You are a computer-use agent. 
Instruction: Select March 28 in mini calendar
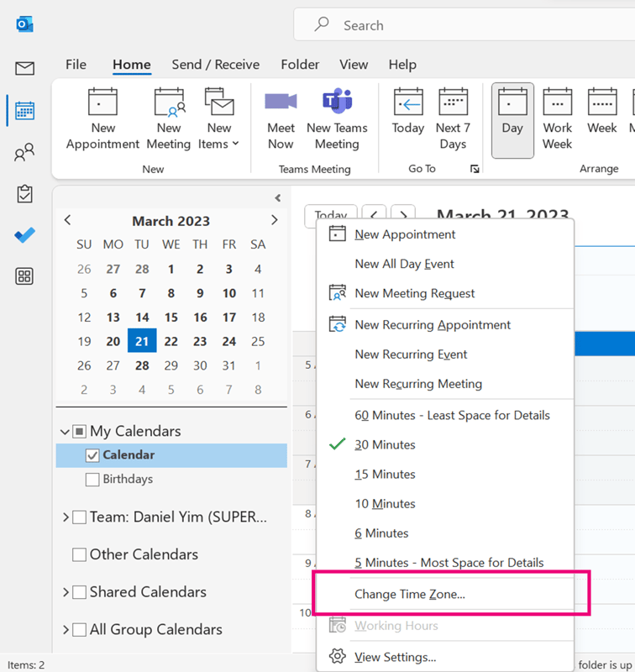click(x=142, y=365)
